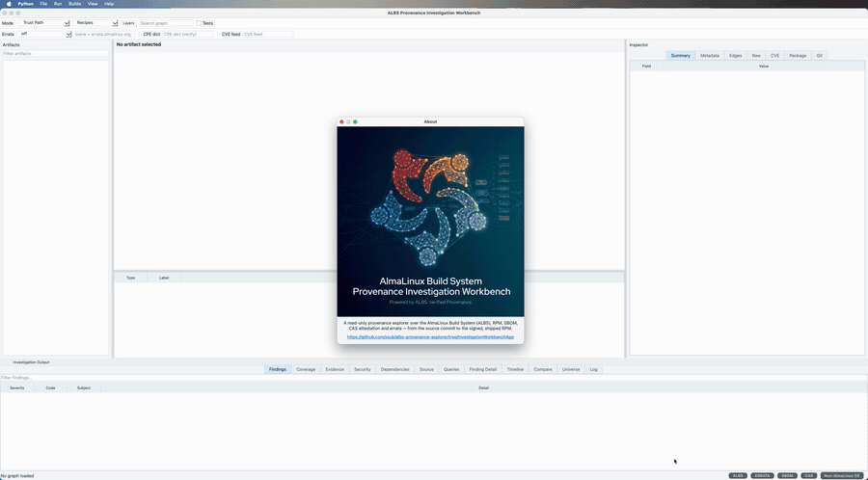The width and height of the screenshot is (868, 480).
Task: Switch to the Metadata tab
Action: (x=709, y=56)
